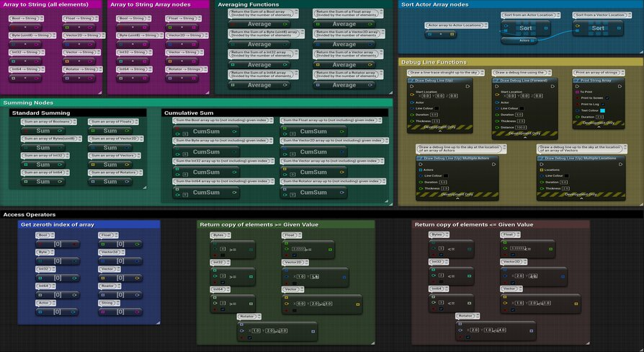Screen dimensions: 644x352
Task: Select the 'Access Operators' comment title
Action: [29, 215]
